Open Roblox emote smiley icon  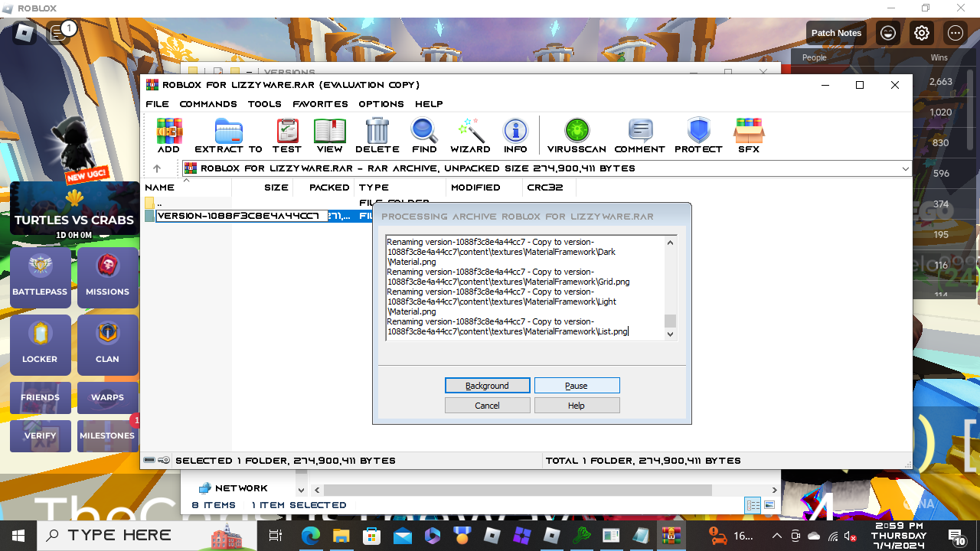[x=888, y=33]
